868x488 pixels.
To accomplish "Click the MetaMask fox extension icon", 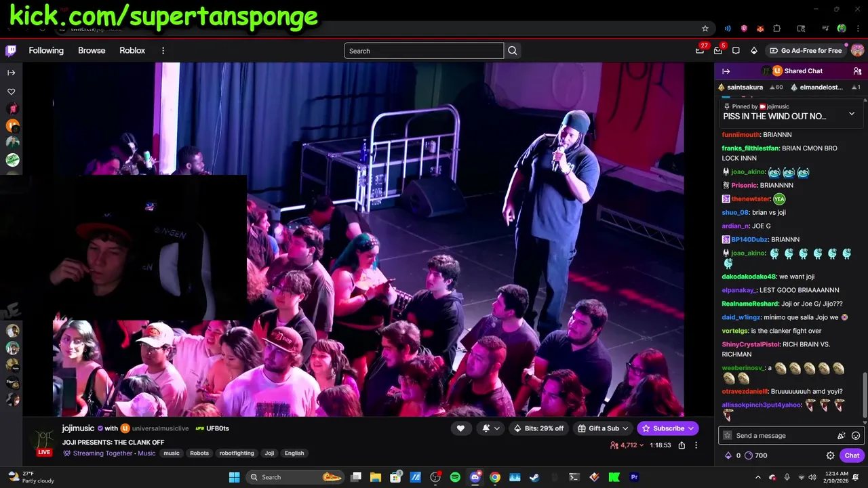I will pos(760,28).
